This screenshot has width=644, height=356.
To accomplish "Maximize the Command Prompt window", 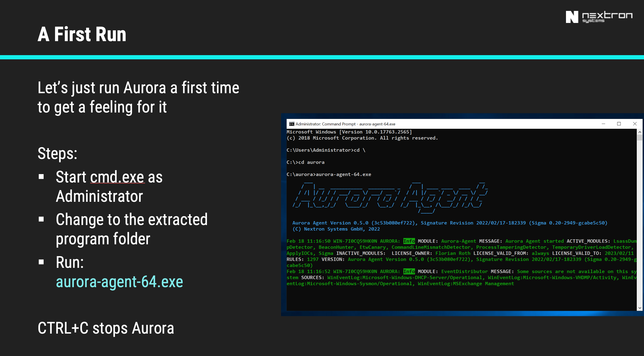I will 619,124.
